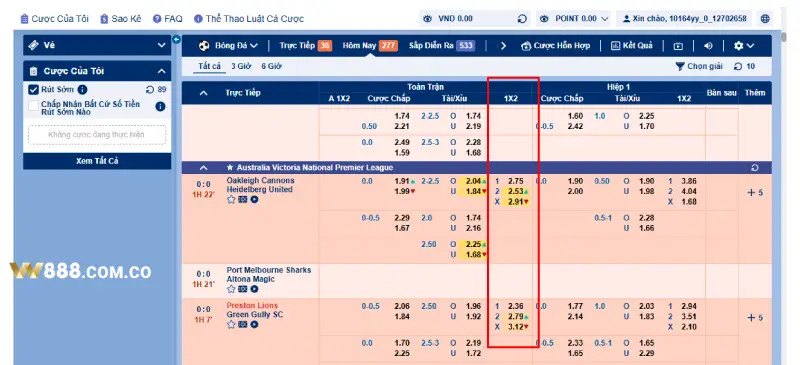Mute sound with speaker icon
Screen dimensions: 800x365
pyautogui.click(x=708, y=45)
